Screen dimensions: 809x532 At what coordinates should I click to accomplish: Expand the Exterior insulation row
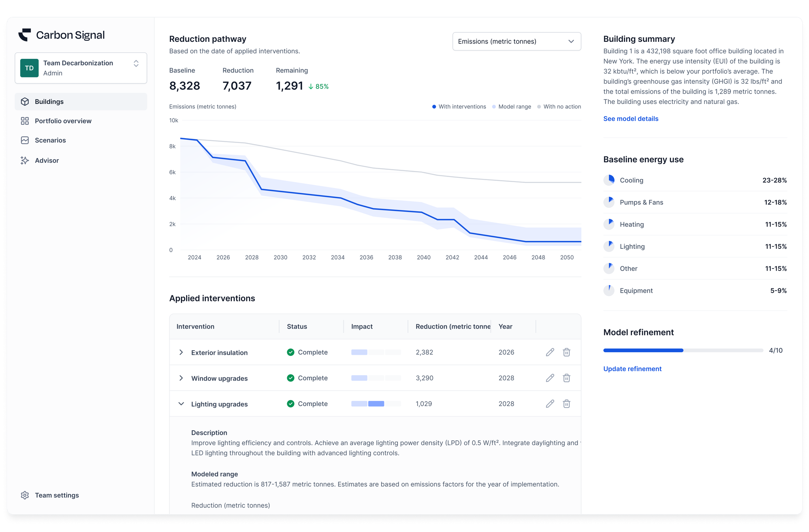click(x=181, y=352)
